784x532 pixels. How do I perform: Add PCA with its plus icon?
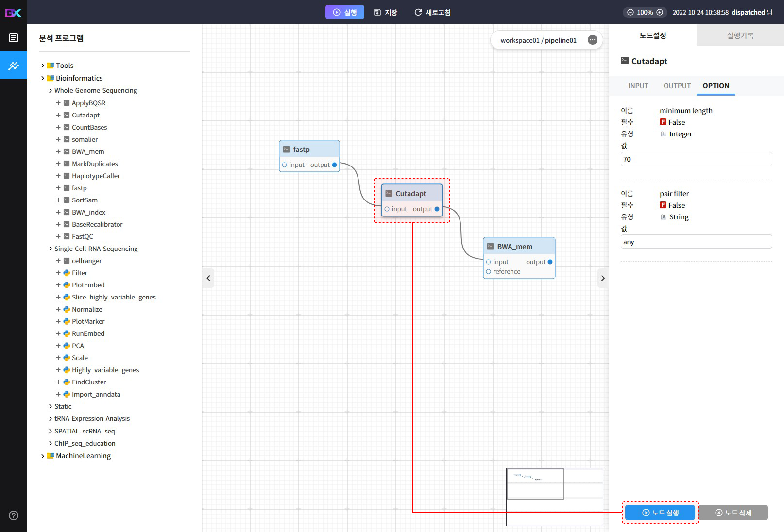tap(58, 346)
